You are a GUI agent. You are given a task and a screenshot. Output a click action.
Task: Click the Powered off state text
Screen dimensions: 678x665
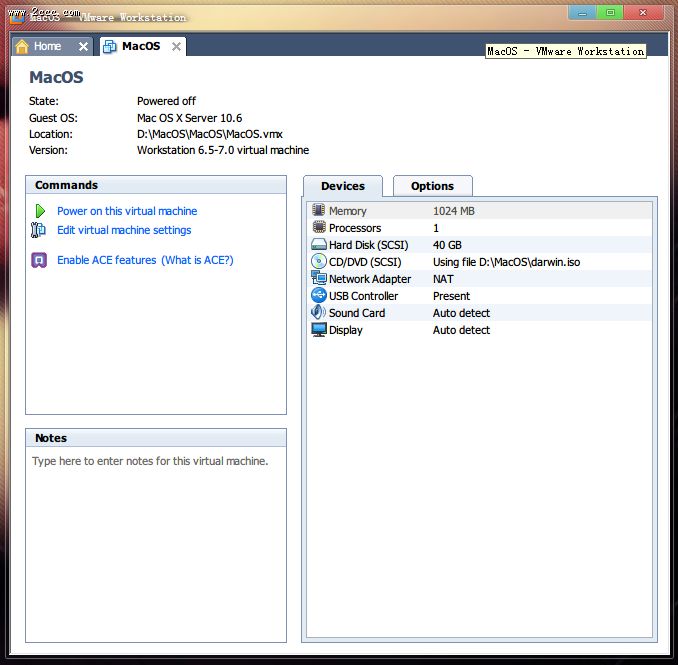(166, 101)
